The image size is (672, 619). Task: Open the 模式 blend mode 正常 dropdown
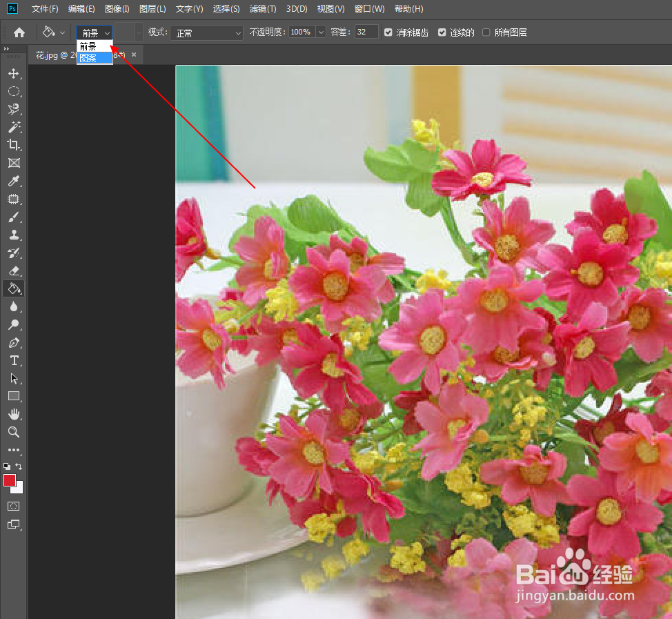click(x=206, y=33)
